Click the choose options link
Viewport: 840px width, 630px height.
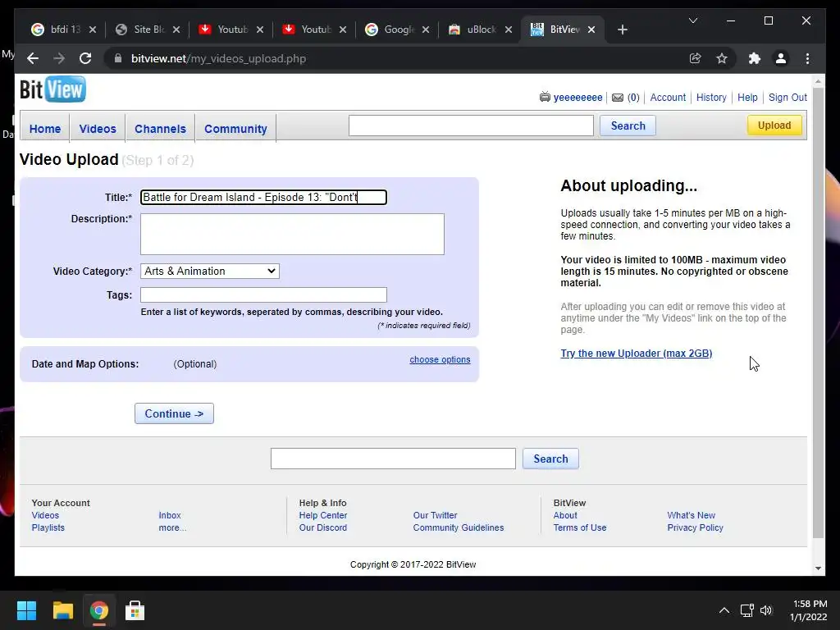[440, 359]
